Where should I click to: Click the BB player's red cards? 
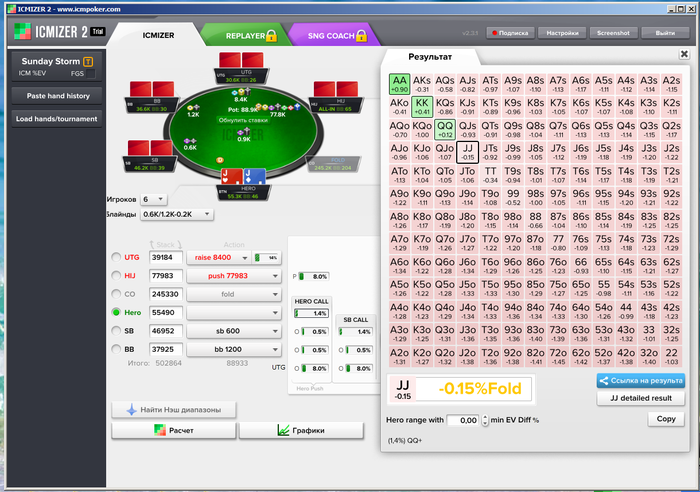(x=152, y=89)
